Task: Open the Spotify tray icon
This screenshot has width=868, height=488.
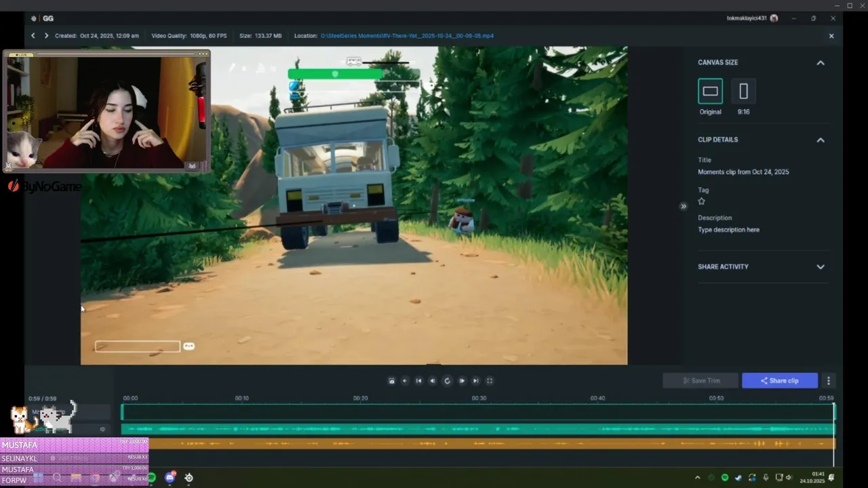Action: 725,478
